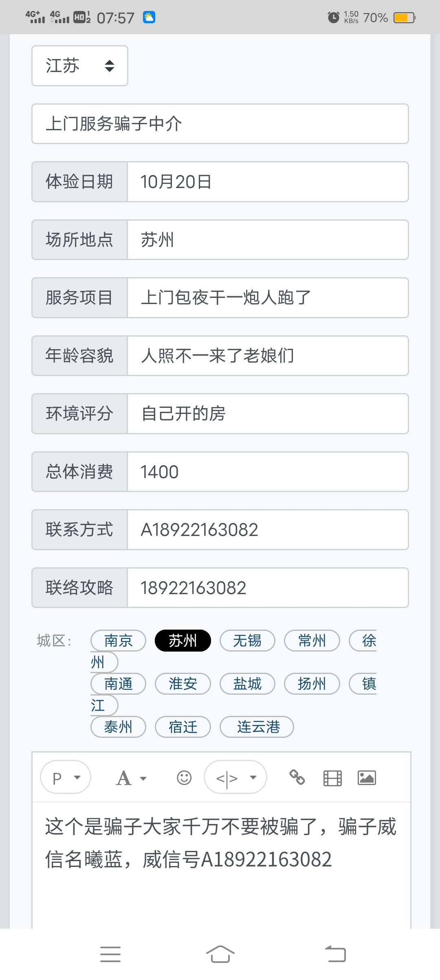This screenshot has width=440, height=980.
Task: Insert a hyperlink using the link icon
Action: 297,777
